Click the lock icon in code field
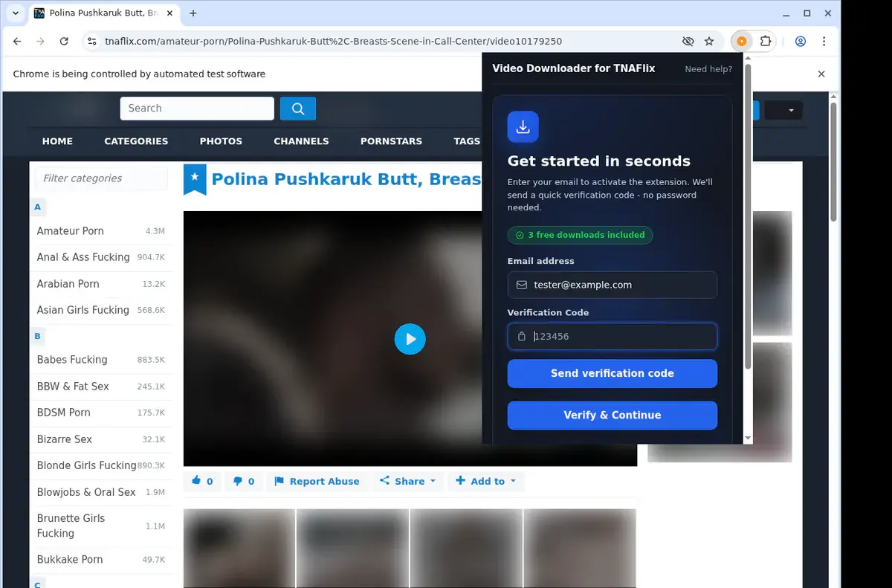Screen dimensions: 892x588 [522, 336]
